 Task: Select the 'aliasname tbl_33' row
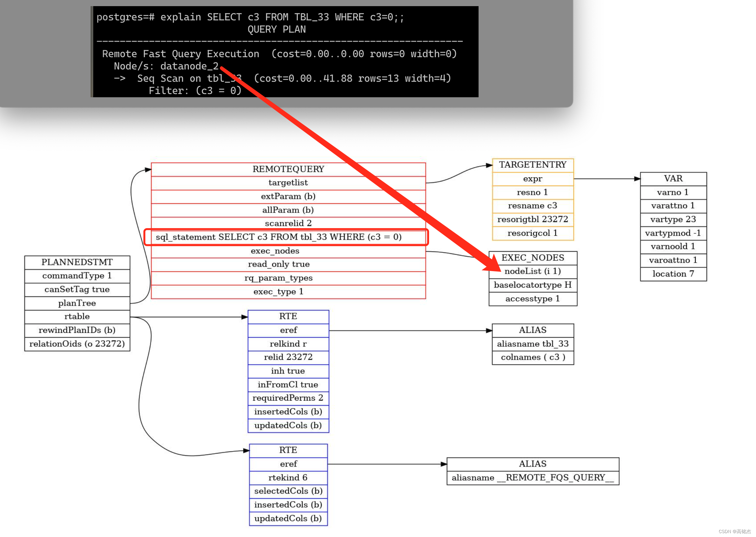(533, 344)
